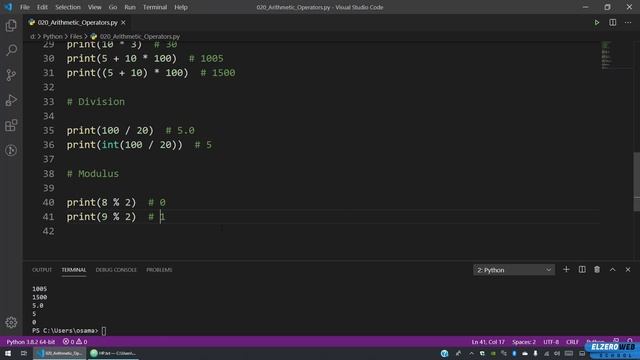
Task: Open the File menu
Action: tap(25, 7)
